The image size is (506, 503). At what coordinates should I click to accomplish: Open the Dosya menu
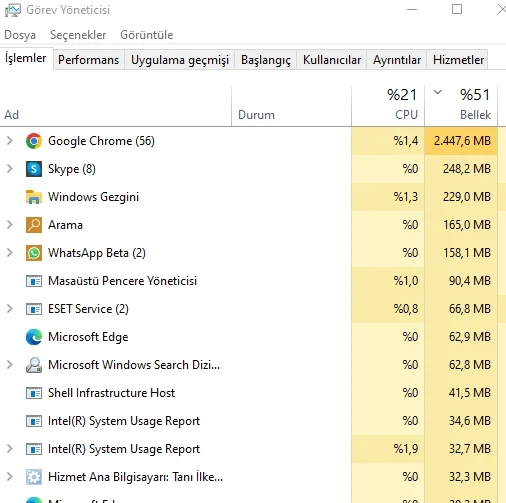[20, 35]
